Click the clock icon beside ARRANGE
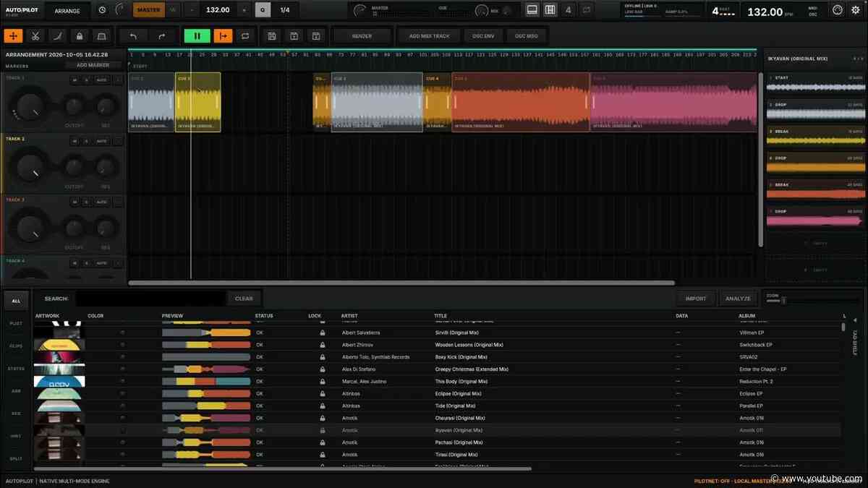 click(x=102, y=10)
